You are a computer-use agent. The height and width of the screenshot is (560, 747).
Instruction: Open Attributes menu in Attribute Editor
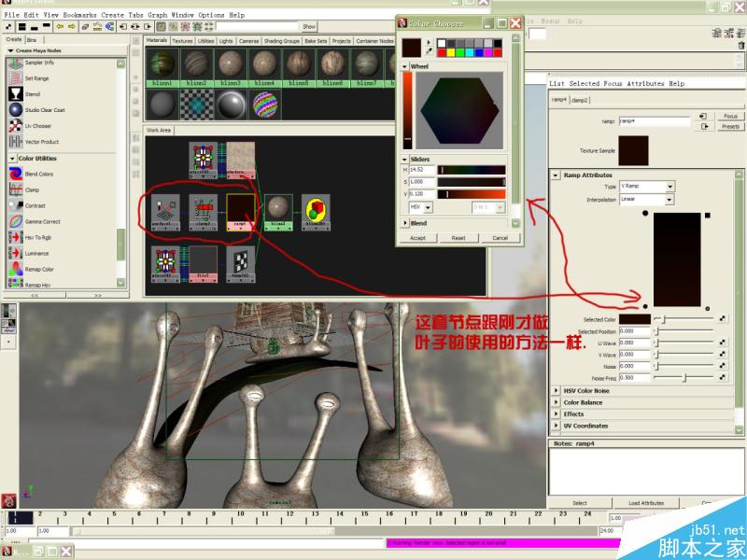click(x=645, y=83)
